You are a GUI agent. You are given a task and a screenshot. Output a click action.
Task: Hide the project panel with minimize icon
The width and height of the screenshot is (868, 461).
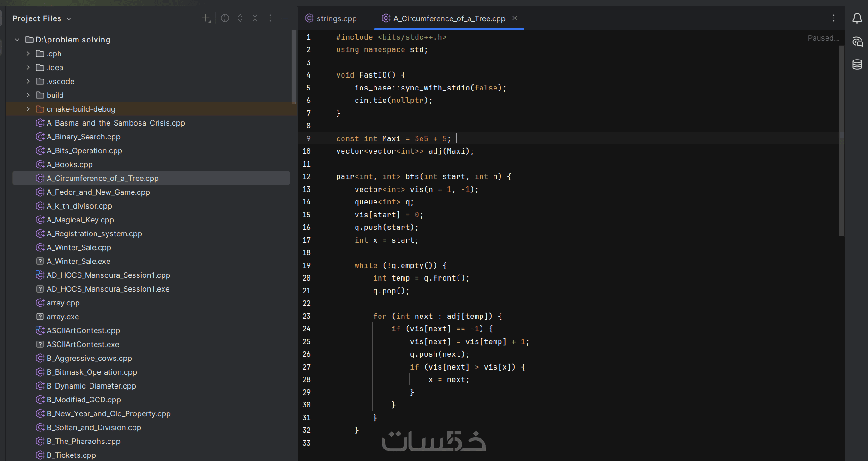click(x=285, y=18)
